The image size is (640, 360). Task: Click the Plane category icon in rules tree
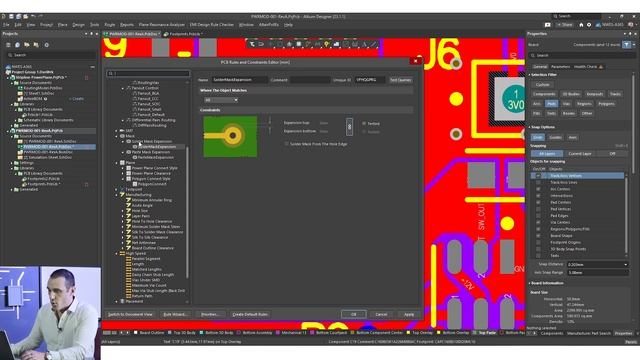point(122,162)
